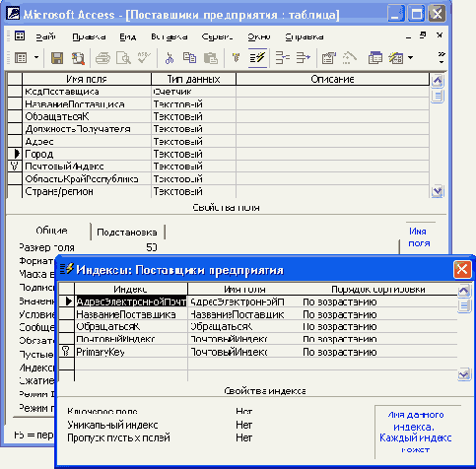Open the Справка menu
The height and width of the screenshot is (469, 476).
tap(305, 36)
